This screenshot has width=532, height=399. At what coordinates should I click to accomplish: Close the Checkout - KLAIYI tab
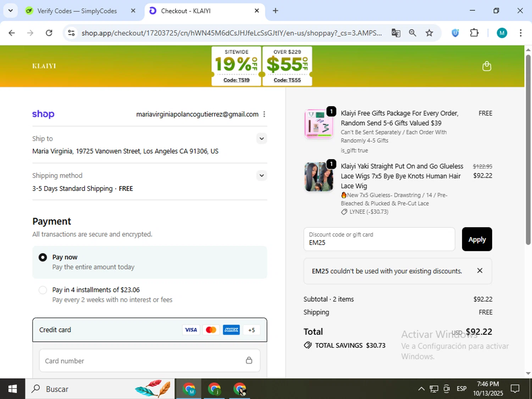257,11
